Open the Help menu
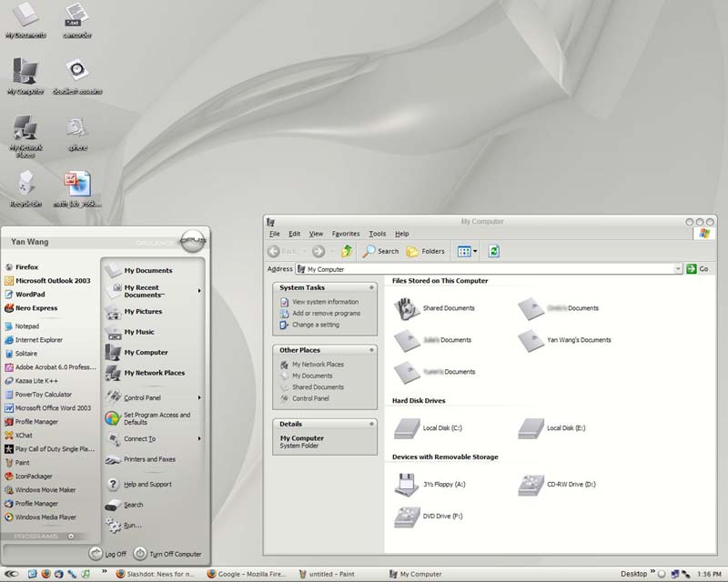The height and width of the screenshot is (582, 728). point(401,234)
